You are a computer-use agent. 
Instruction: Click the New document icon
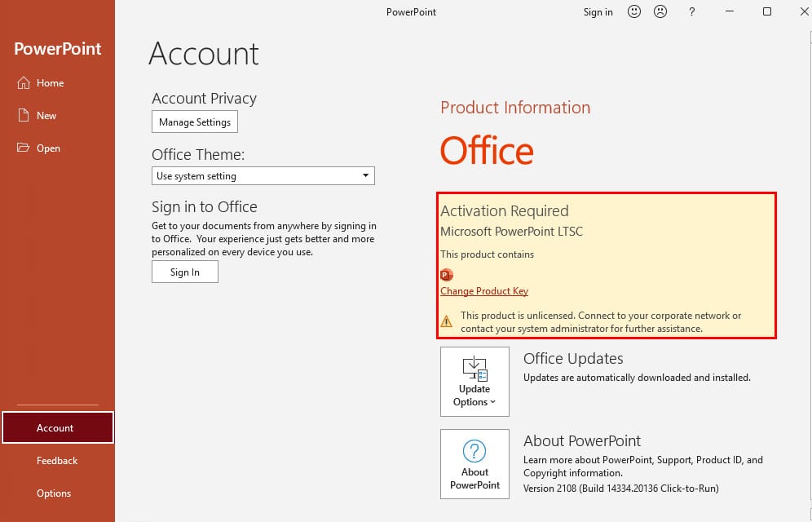[x=24, y=116]
